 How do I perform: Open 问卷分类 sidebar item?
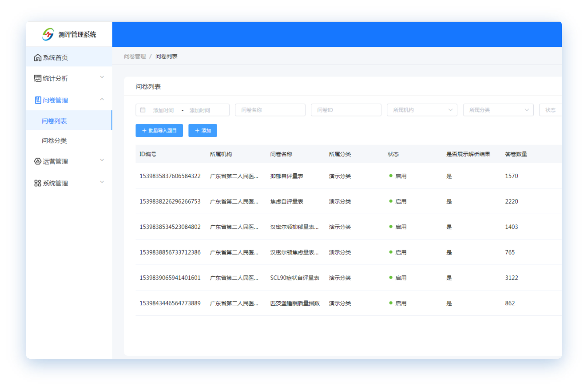tap(54, 141)
